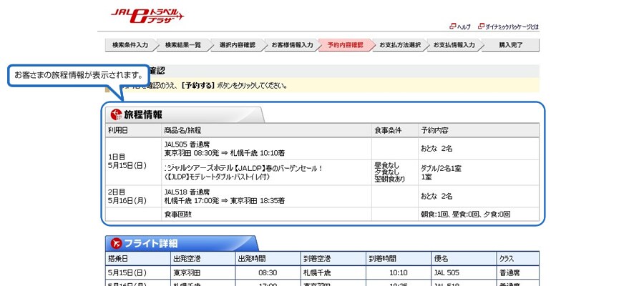644x286 pixels.
Task: Click the ダイナミックパッケージとは popup icon
Action: pyautogui.click(x=480, y=26)
